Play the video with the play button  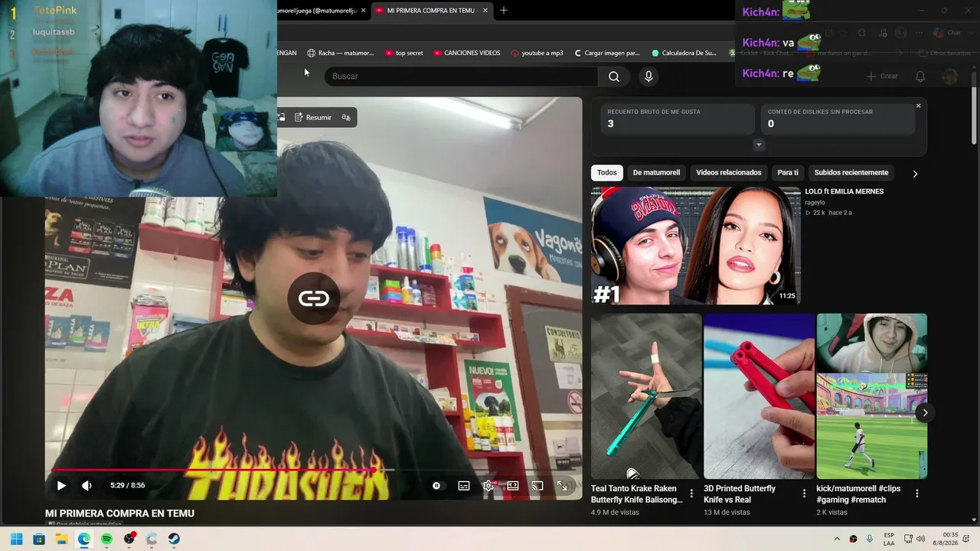click(x=61, y=485)
